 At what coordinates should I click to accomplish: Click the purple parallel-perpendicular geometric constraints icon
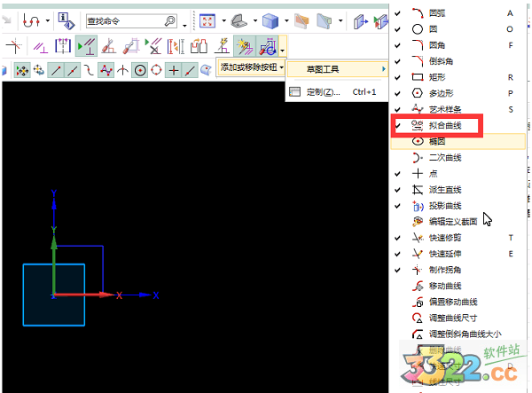[x=41, y=46]
